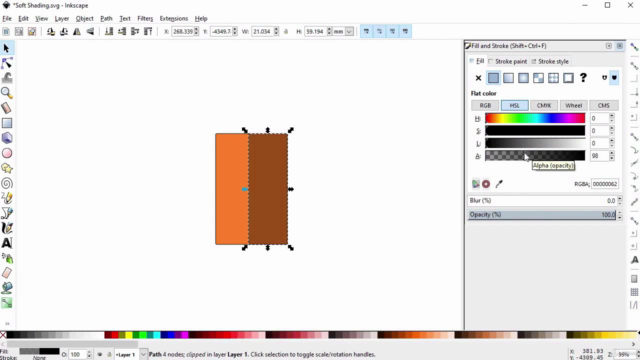The height and width of the screenshot is (360, 640).
Task: Open the Fill and Stroke panel options arrow
Action: 609,46
